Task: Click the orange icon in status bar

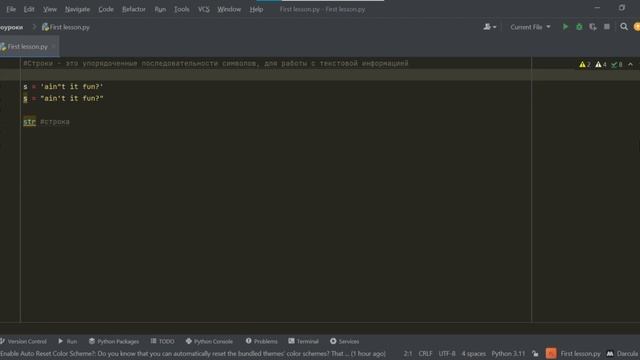Action: pos(551,353)
